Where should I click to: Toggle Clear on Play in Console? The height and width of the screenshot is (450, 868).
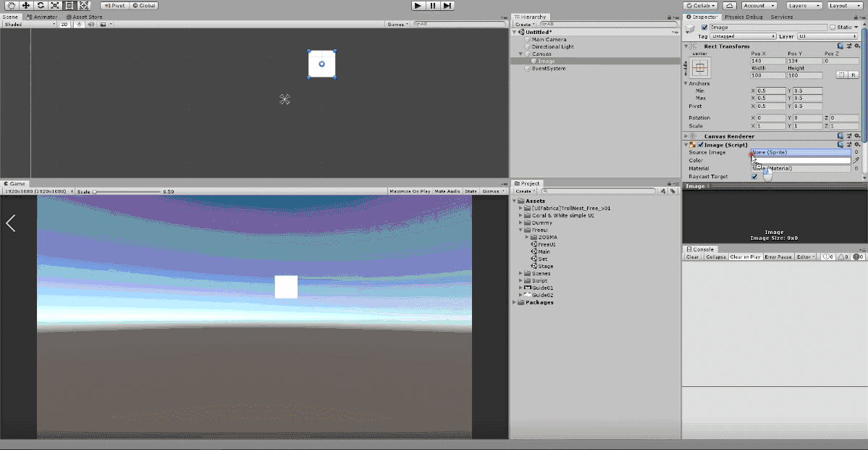[x=745, y=257]
